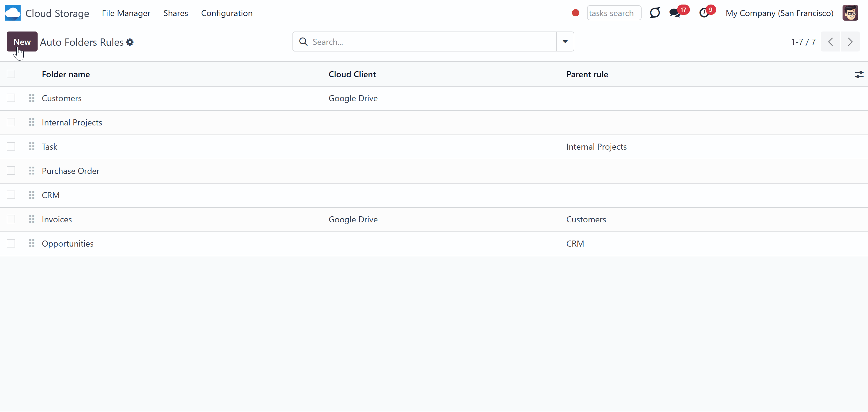Grab the drag handle for Task row
The height and width of the screenshot is (412, 868).
tap(32, 147)
